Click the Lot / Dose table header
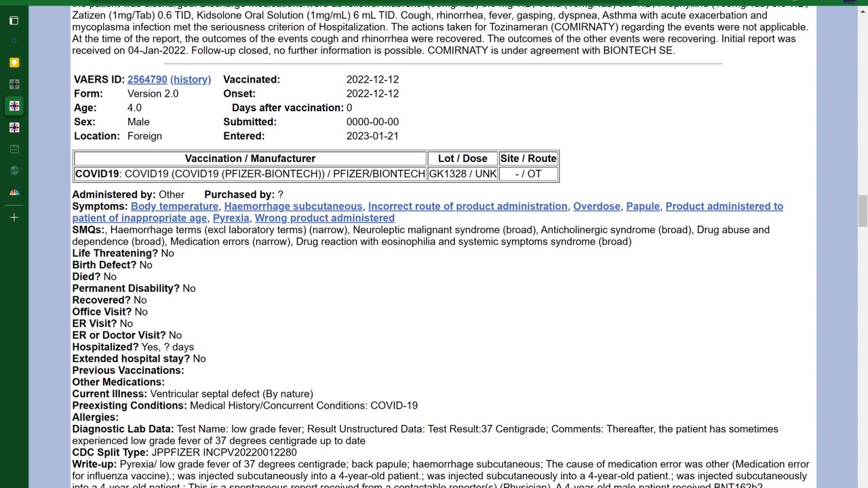 [462, 159]
